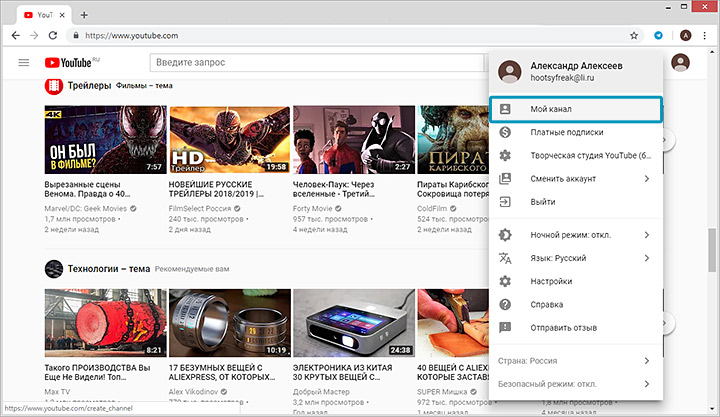Close the YouTube tab

pos(62,15)
